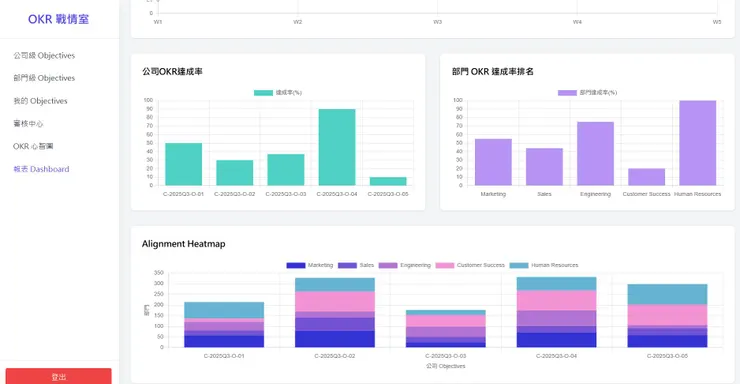Click the Human Resources bar in ranking chart
Screen dimensions: 740x384
click(x=698, y=143)
